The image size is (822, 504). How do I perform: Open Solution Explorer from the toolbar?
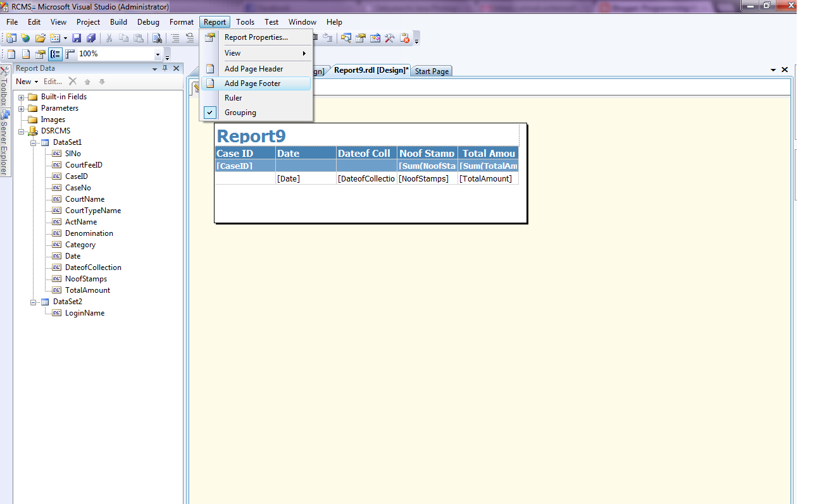click(x=345, y=38)
